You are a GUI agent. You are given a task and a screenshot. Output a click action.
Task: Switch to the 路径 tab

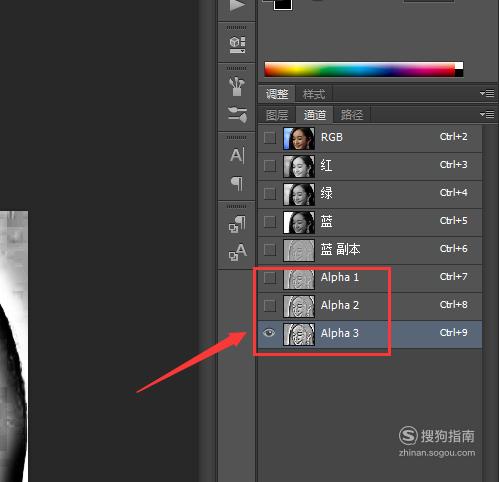352,115
